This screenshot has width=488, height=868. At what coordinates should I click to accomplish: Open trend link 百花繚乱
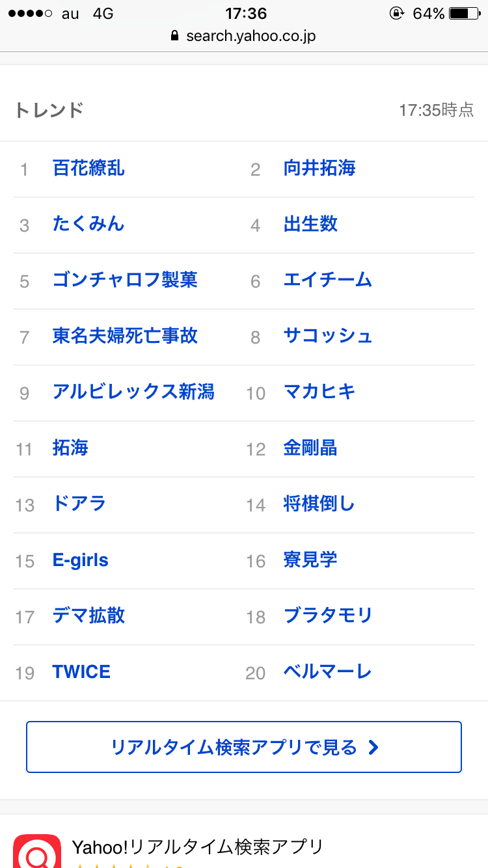pyautogui.click(x=88, y=169)
